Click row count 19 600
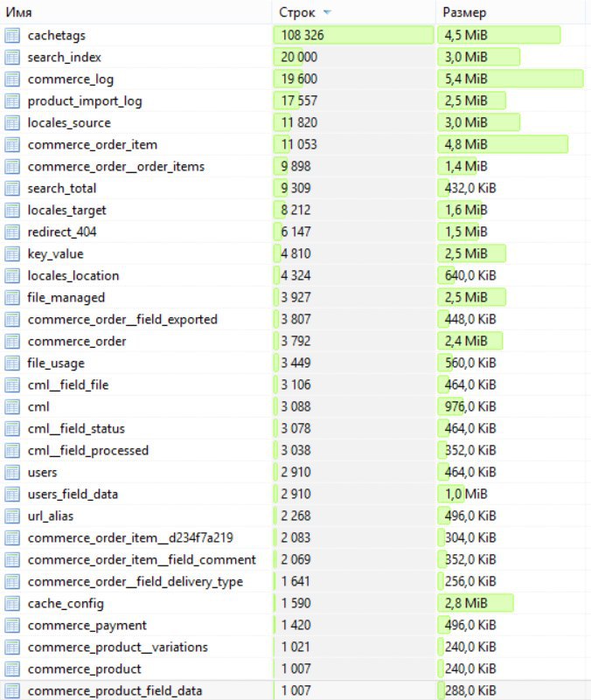The width and height of the screenshot is (591, 700). click(x=299, y=79)
